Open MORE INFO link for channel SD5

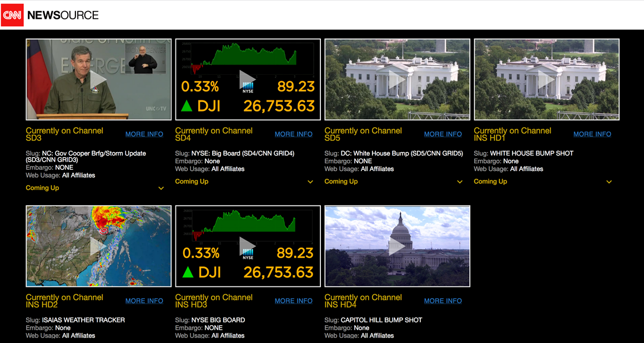[443, 134]
